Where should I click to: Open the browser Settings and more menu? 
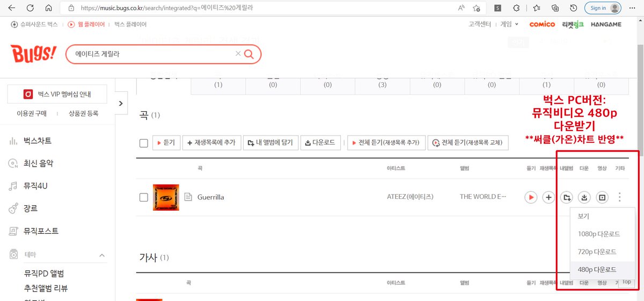coord(633,8)
